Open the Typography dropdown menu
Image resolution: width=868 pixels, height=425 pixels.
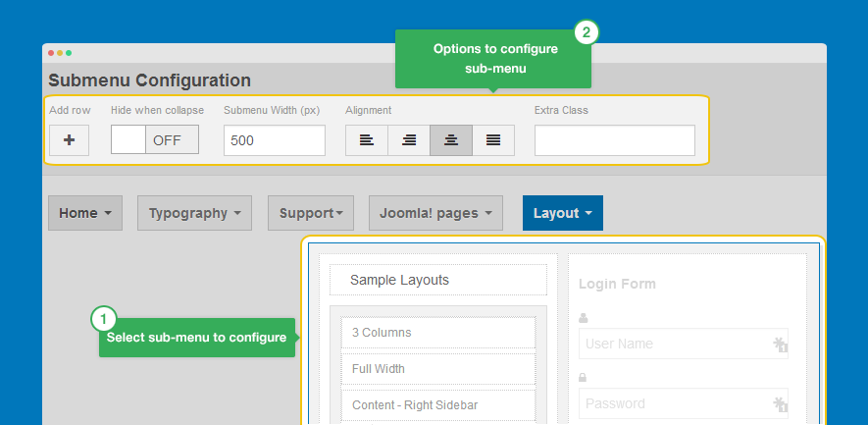pos(194,213)
